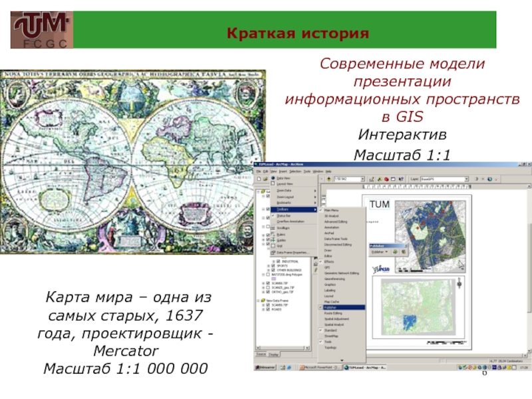Switch to the Source tab

coord(261,354)
